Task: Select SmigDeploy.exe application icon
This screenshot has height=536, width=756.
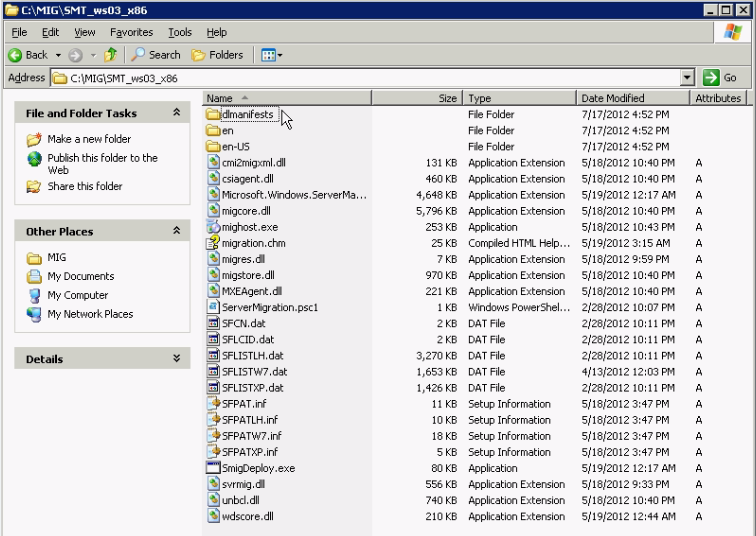Action: 213,468
